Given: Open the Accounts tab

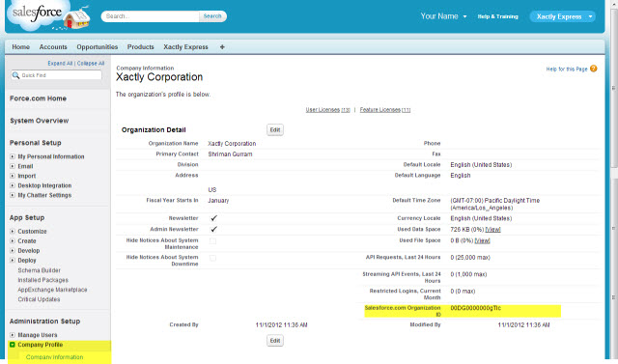Looking at the screenshot, I should (x=53, y=47).
